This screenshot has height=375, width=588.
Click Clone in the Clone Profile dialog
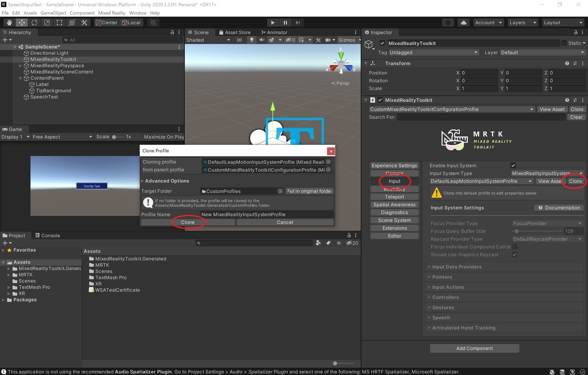(x=188, y=222)
